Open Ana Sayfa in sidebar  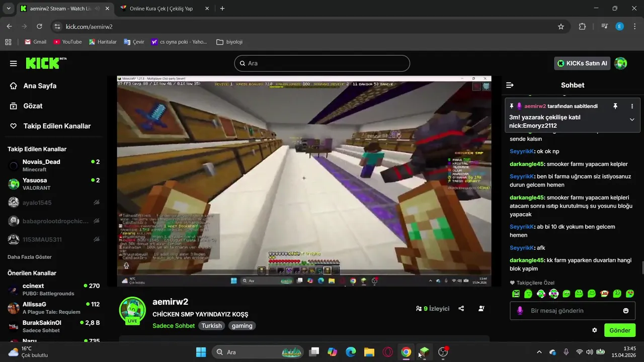click(x=40, y=86)
